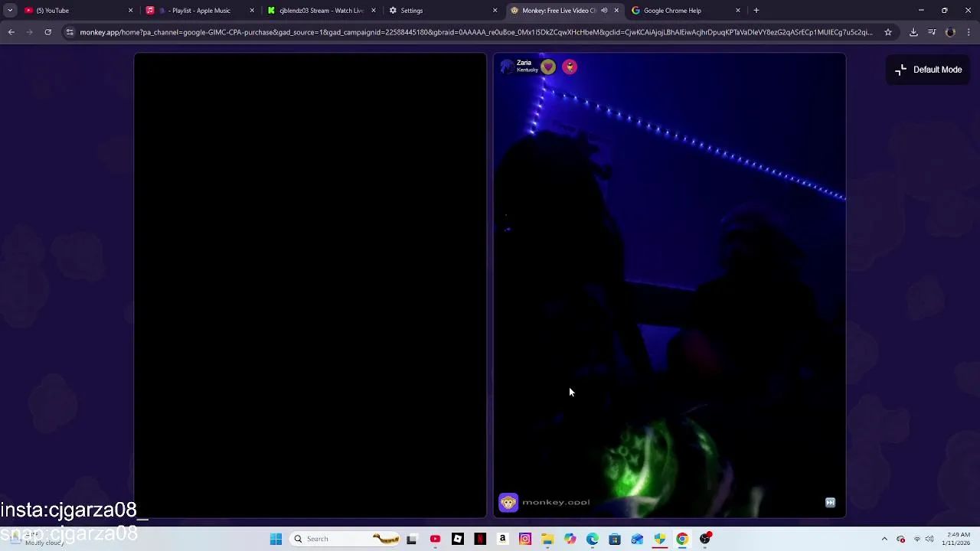980x551 pixels.
Task: Open a new browser tab
Action: tap(756, 11)
